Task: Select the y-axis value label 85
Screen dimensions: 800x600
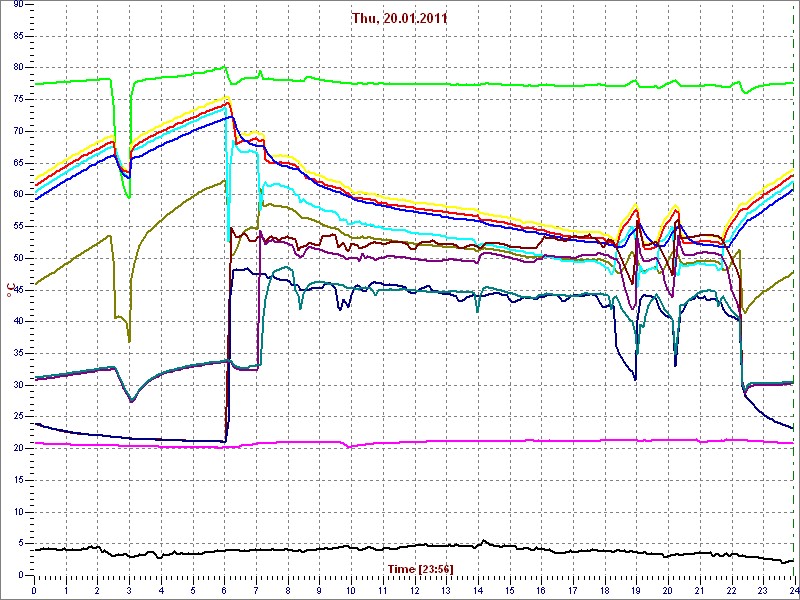Action: 18,36
